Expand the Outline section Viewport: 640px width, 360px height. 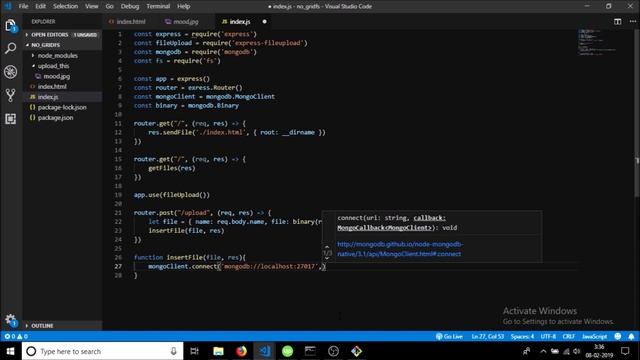coord(62,326)
